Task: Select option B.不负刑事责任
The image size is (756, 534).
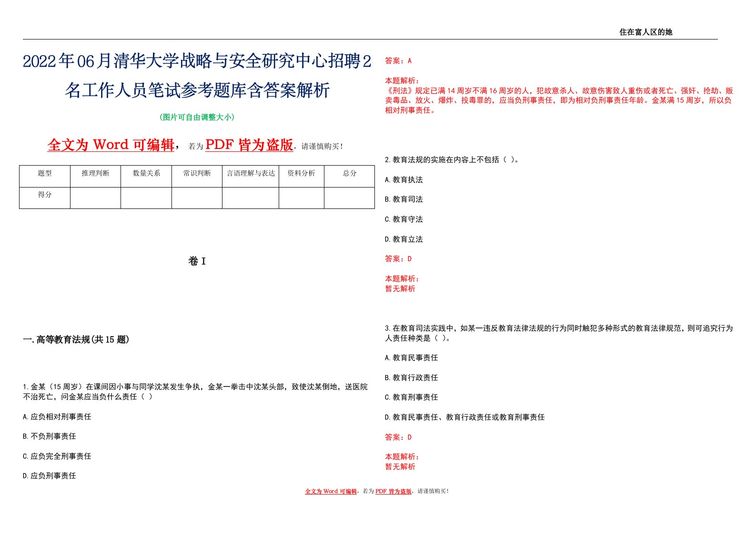Action: (x=49, y=436)
